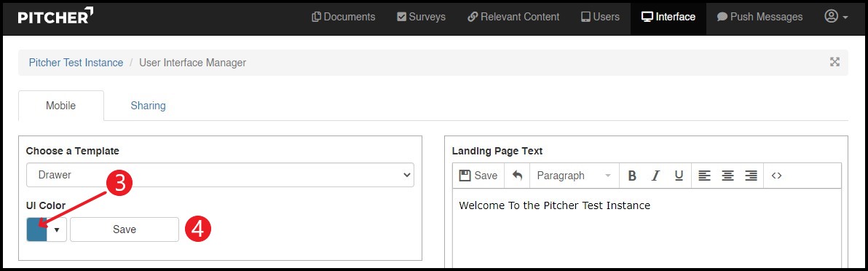Center align the landing page text
868x271 pixels.
[727, 176]
